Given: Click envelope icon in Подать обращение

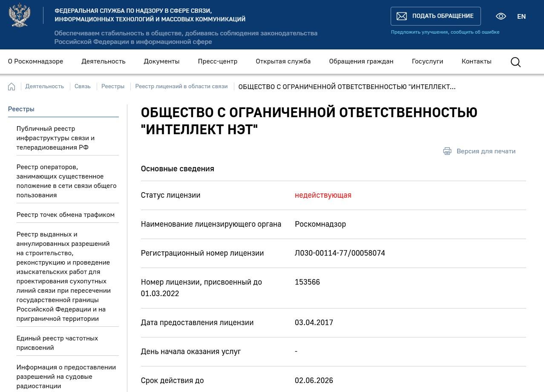Looking at the screenshot, I should [401, 16].
